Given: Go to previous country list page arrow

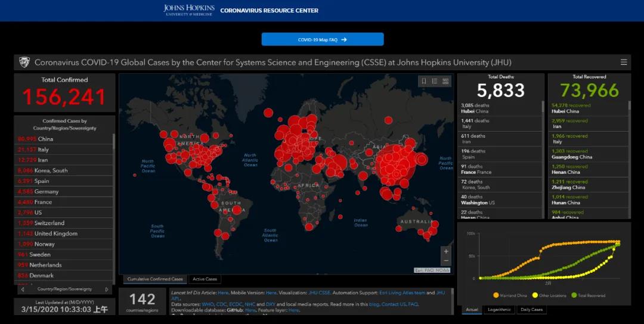Looking at the screenshot, I should [x=23, y=289].
